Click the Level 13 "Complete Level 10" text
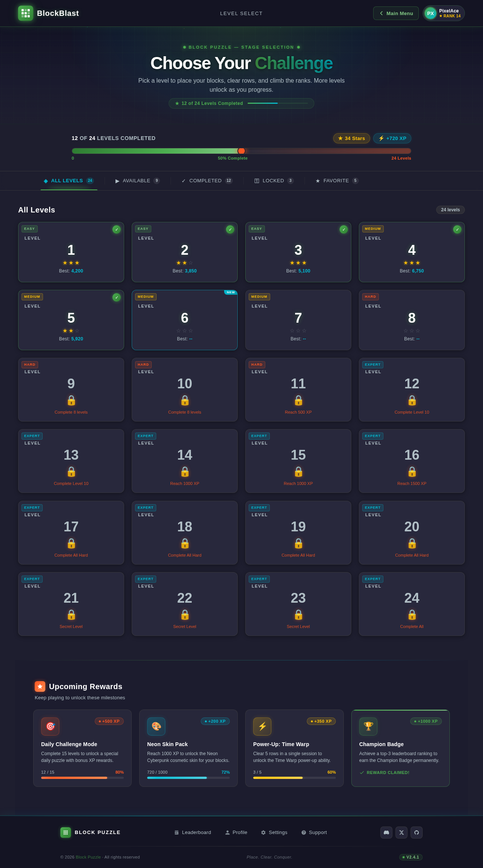This screenshot has height=868, width=483. coord(71,483)
